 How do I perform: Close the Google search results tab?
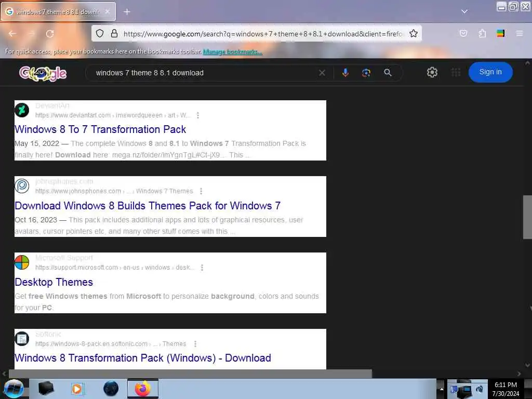(107, 11)
